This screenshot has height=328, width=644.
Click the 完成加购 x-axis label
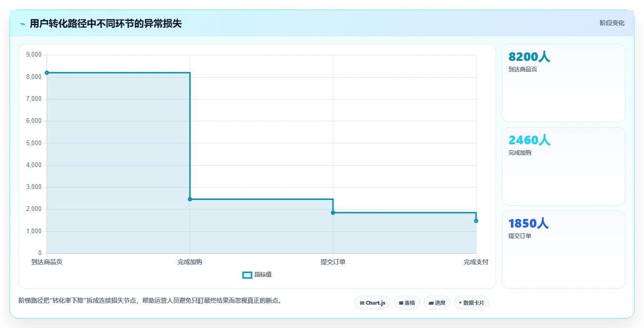[190, 262]
